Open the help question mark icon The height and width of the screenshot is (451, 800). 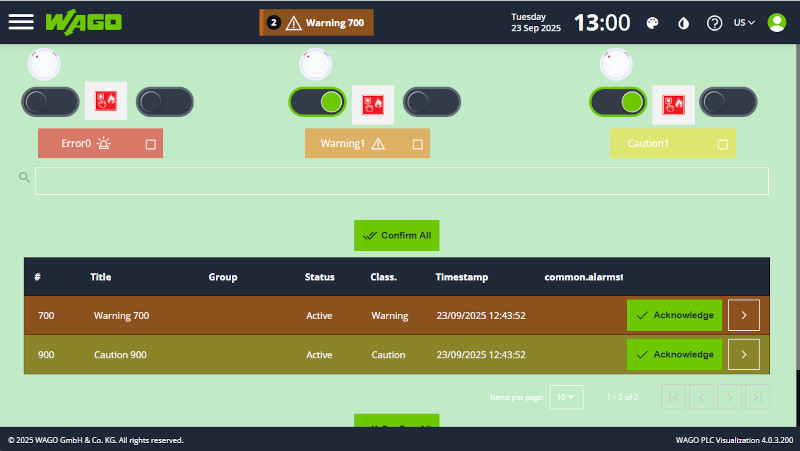pyautogui.click(x=714, y=23)
